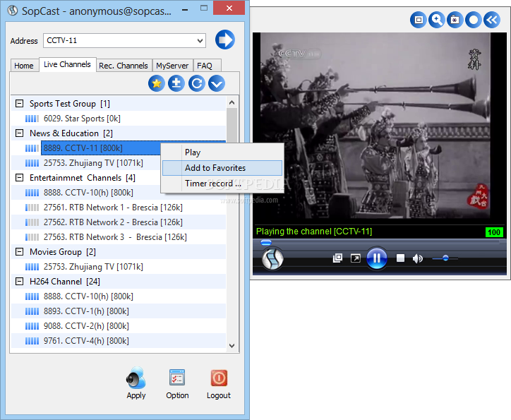Image resolution: width=511 pixels, height=420 pixels.
Task: Click the blue Go arrow next to Address
Action: [225, 40]
